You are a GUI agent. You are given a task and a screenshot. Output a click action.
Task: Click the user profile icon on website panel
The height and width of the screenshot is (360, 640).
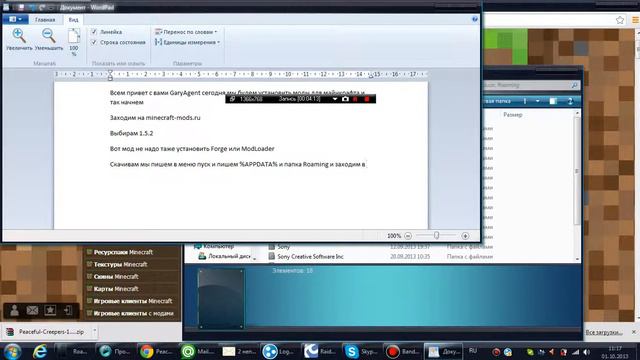(14, 311)
